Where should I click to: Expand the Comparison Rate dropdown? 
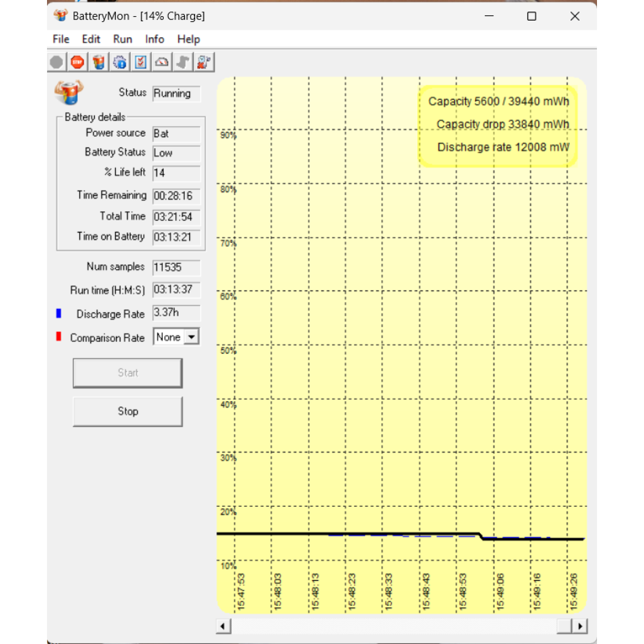(191, 337)
